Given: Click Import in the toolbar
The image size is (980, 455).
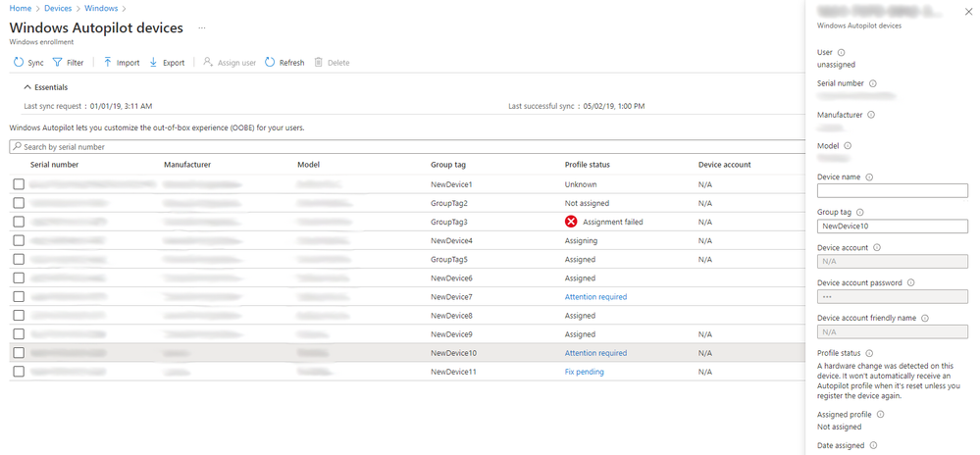Looking at the screenshot, I should (122, 63).
